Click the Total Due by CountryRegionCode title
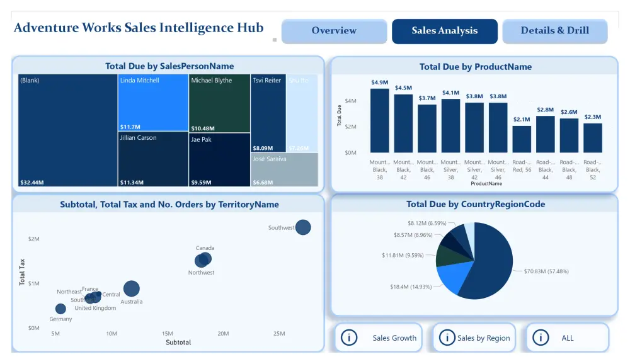 (475, 204)
